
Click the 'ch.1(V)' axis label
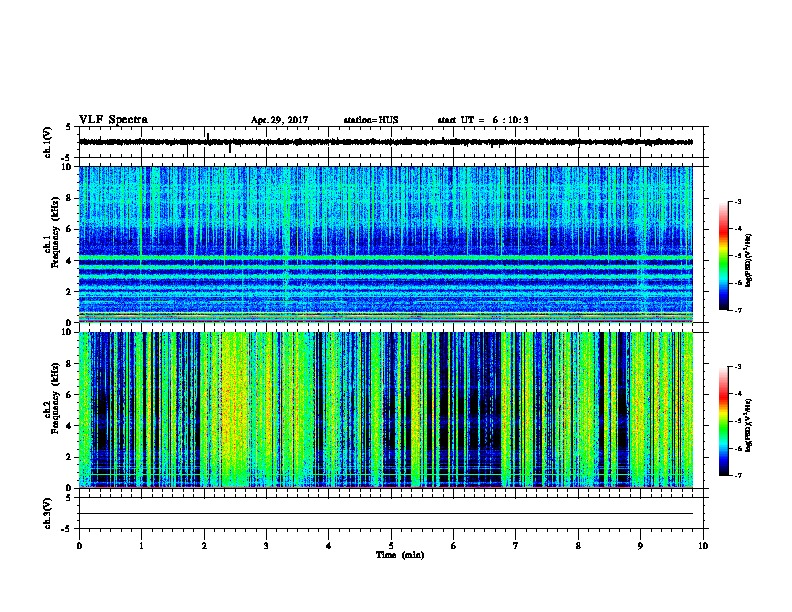click(47, 142)
